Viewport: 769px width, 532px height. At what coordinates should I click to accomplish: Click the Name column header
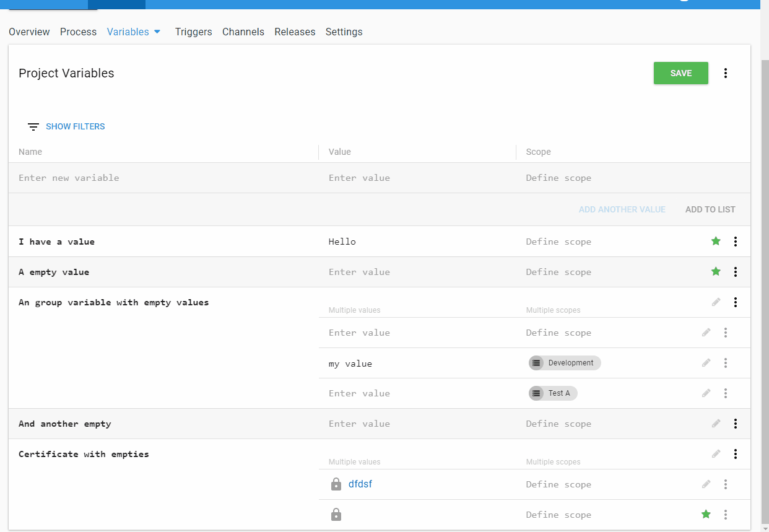click(30, 152)
